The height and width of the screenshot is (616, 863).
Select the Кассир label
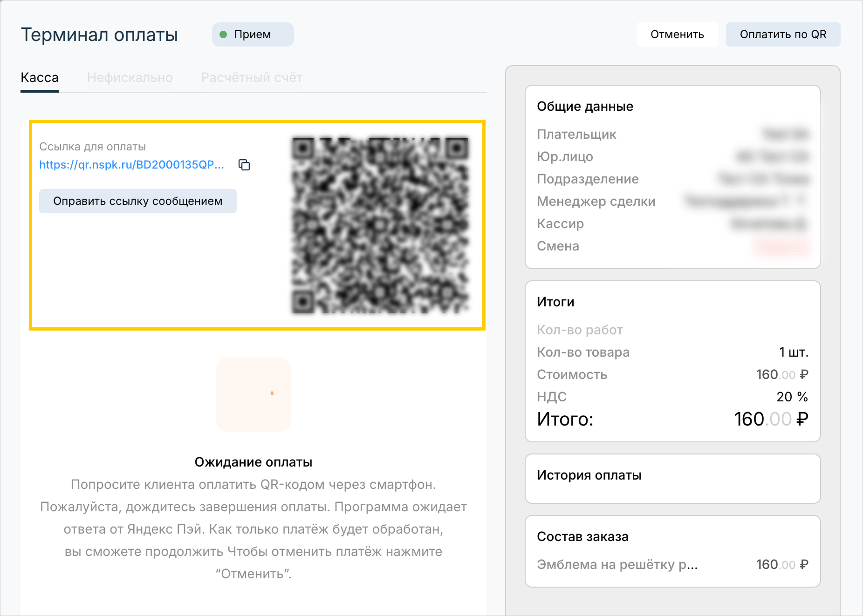[560, 224]
